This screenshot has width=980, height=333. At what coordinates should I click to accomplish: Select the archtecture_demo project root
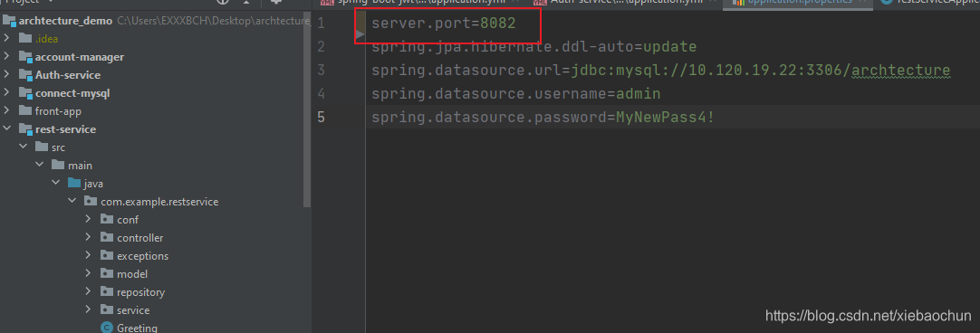click(x=65, y=21)
